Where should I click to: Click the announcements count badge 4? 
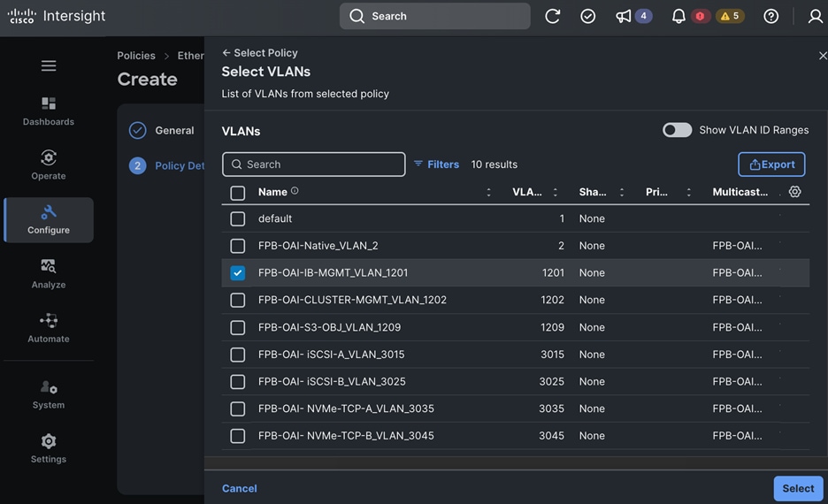pos(643,17)
